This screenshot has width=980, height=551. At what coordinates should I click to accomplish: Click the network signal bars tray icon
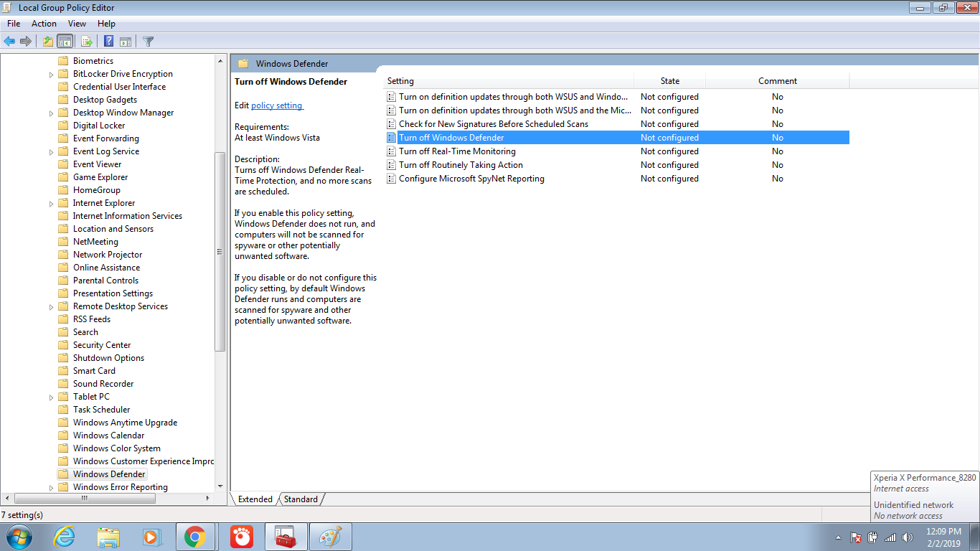890,537
